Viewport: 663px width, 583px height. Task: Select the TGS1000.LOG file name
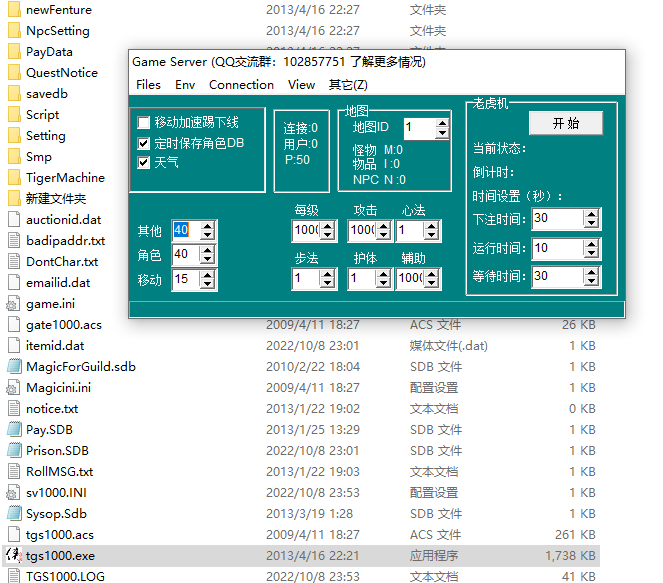click(65, 576)
